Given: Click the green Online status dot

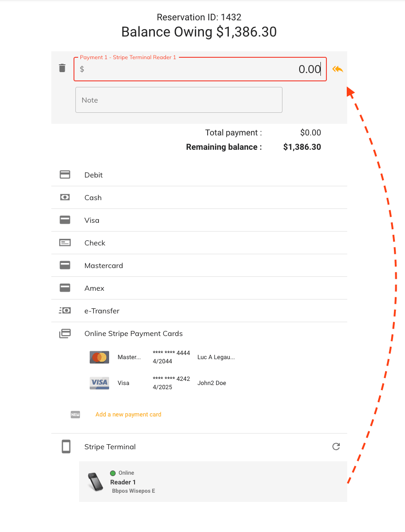Looking at the screenshot, I should [113, 473].
